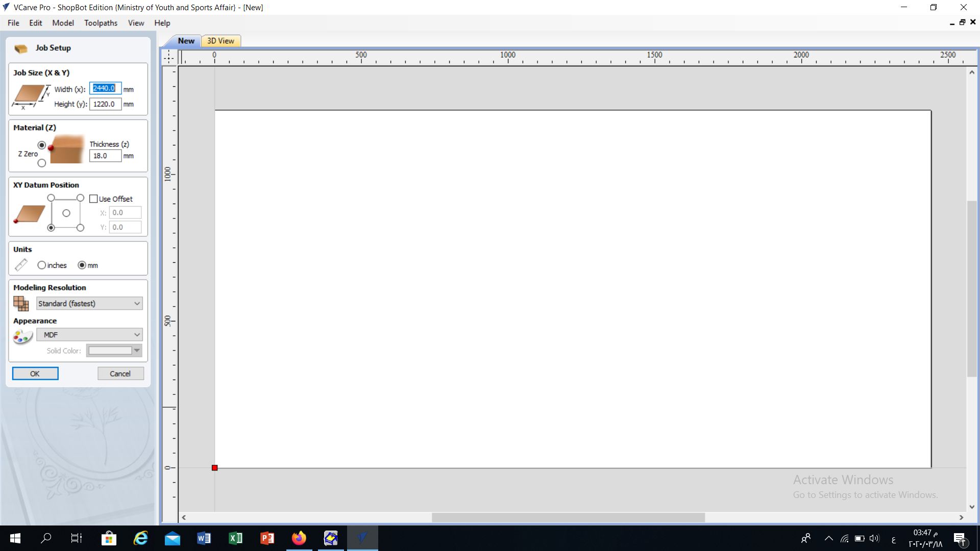Viewport: 980px width, 551px height.
Task: Open Excel from the taskbar
Action: tap(235, 538)
